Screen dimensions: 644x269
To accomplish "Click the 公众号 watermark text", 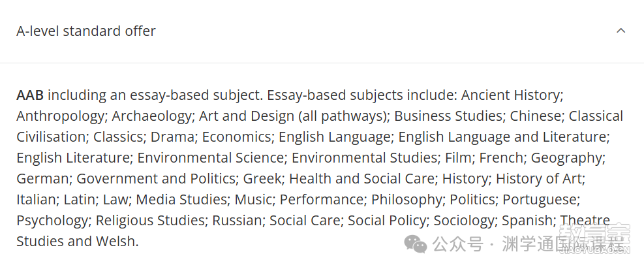I will click(x=458, y=245).
